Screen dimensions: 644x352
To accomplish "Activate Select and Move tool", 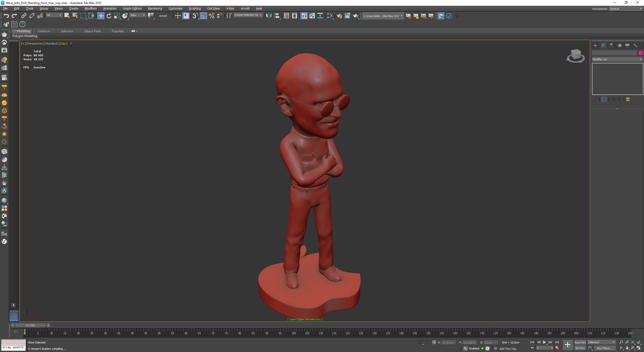I will pyautogui.click(x=101, y=16).
